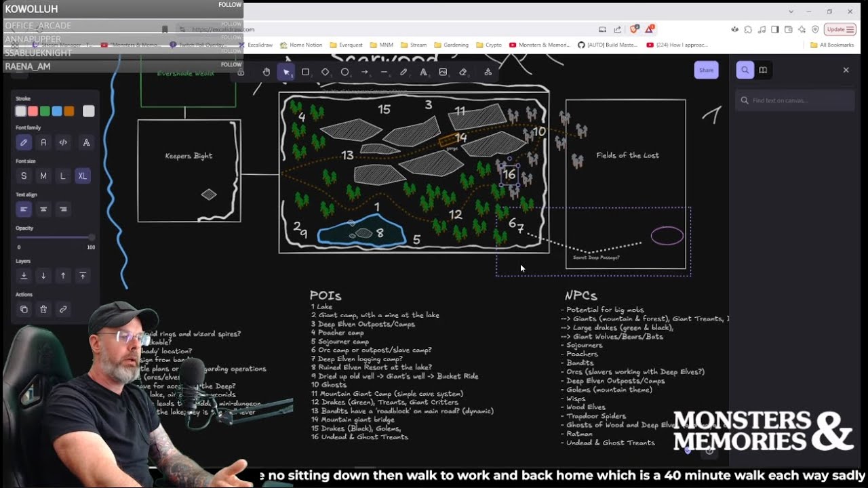Choose the code font family
Viewport: 868px width, 488px height.
[x=63, y=142]
